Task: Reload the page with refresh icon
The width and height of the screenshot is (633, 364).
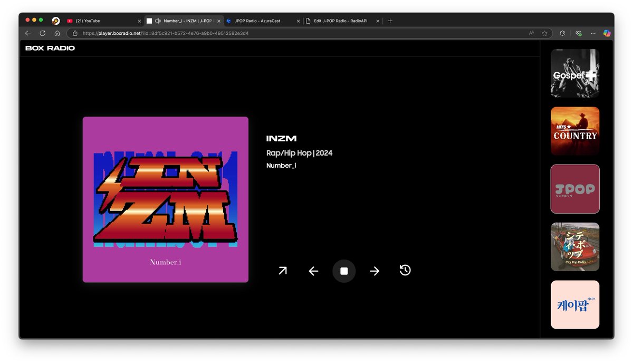Action: coord(43,33)
